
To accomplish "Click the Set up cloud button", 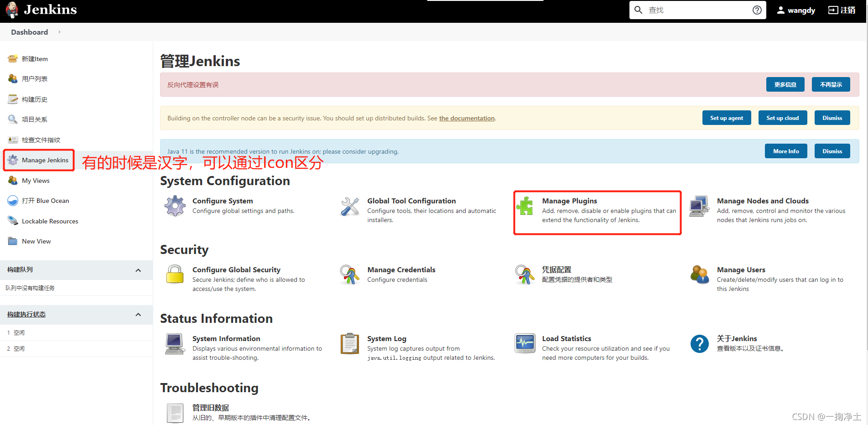I will [782, 118].
